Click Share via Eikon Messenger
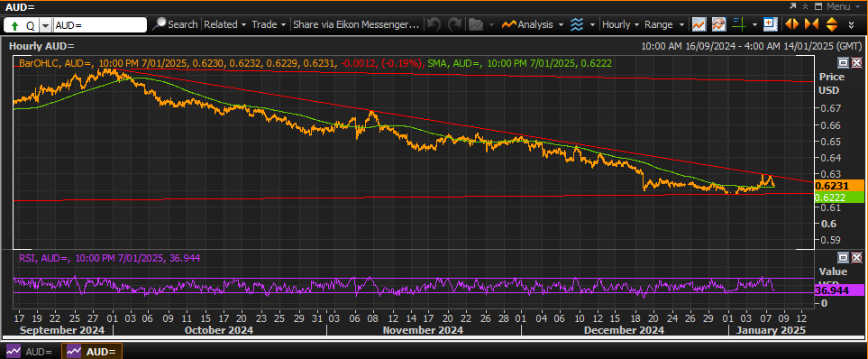This screenshot has width=868, height=359. click(x=356, y=24)
